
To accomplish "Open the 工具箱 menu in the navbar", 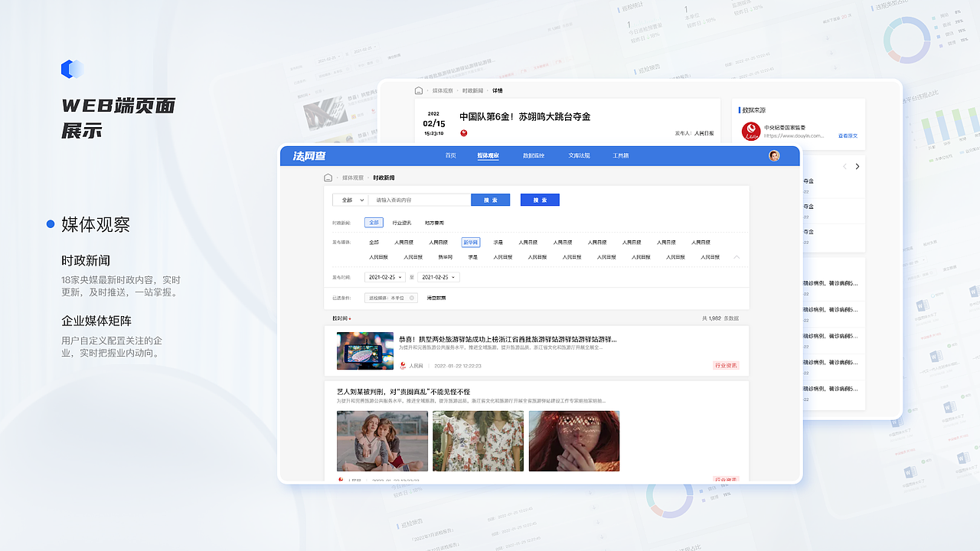I will tap(621, 155).
